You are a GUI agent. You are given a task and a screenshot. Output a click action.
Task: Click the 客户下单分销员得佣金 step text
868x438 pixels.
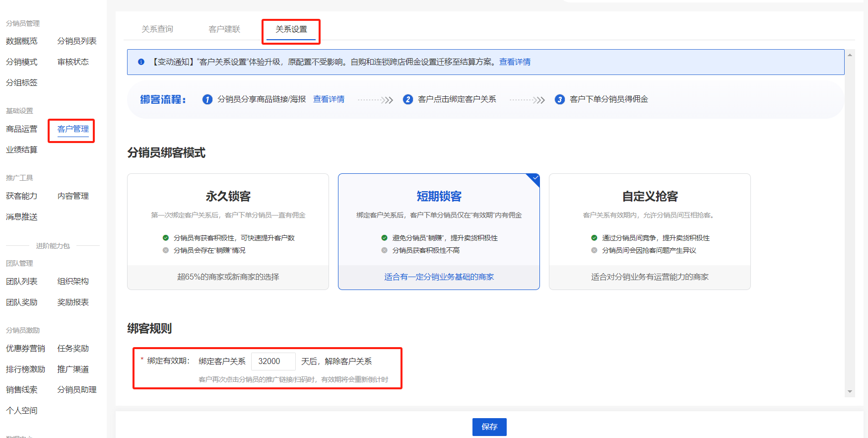(x=609, y=99)
